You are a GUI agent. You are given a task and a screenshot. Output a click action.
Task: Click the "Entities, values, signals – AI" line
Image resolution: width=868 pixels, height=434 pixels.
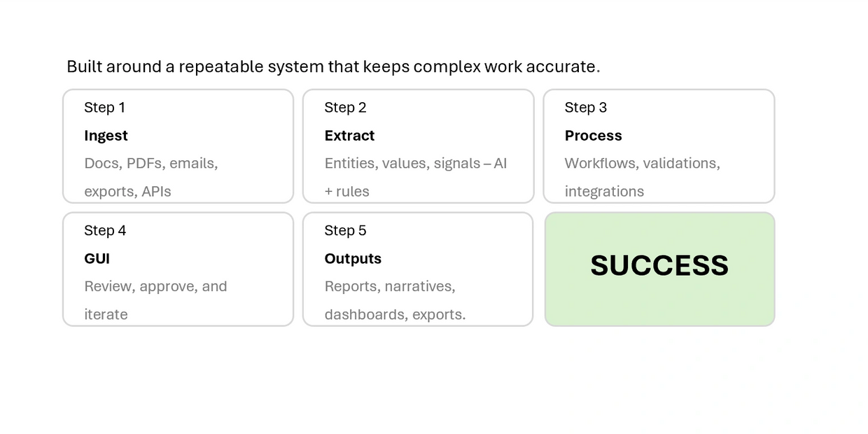coord(415,163)
